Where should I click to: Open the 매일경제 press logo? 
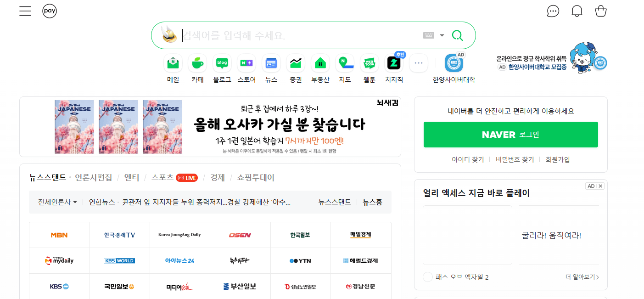tap(361, 235)
